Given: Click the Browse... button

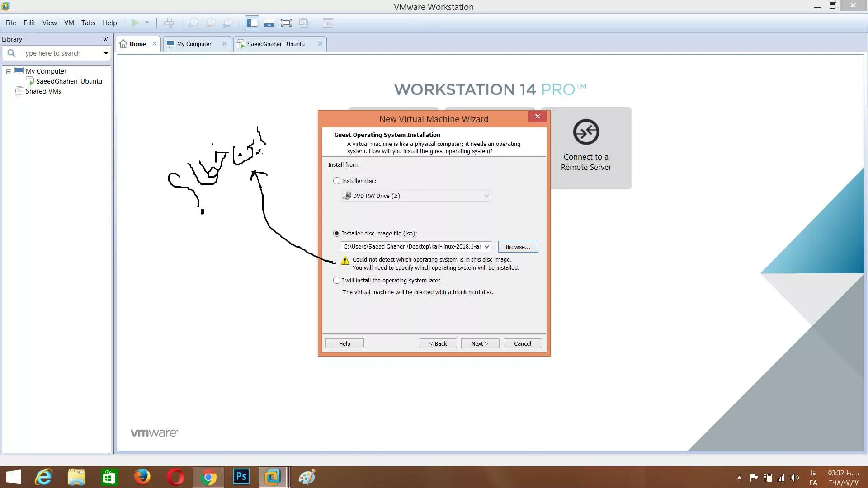Looking at the screenshot, I should (518, 247).
